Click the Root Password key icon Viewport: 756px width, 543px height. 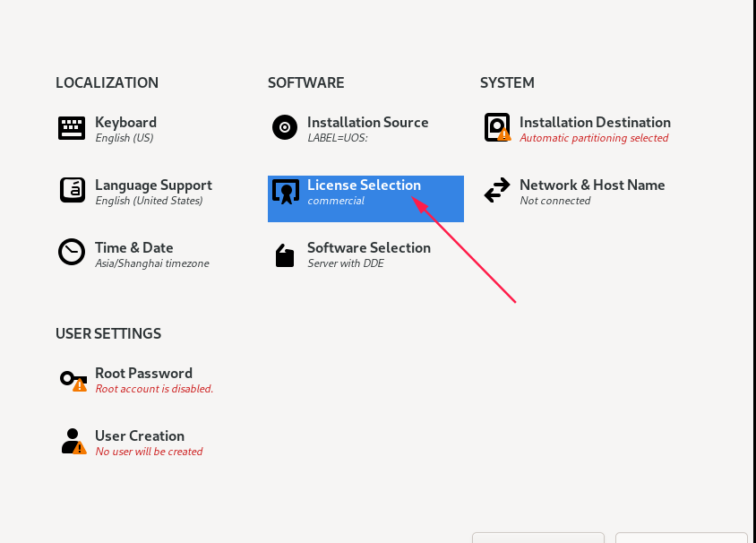(x=73, y=379)
